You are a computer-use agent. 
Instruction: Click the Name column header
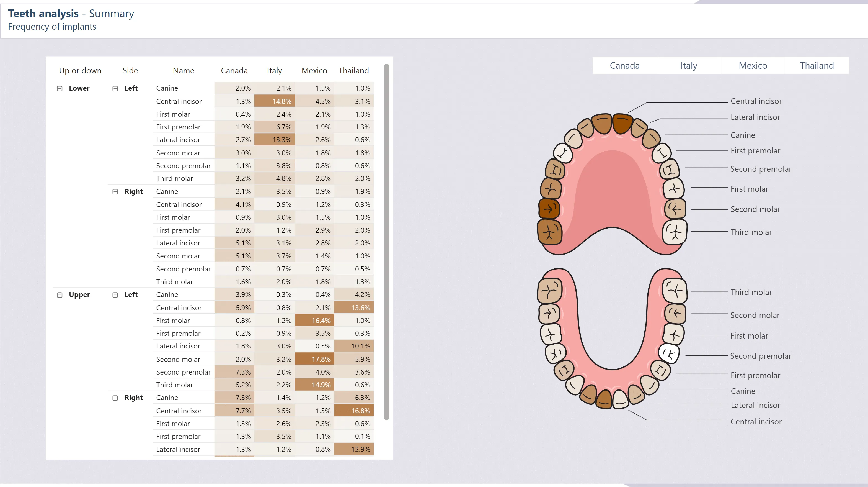click(183, 70)
